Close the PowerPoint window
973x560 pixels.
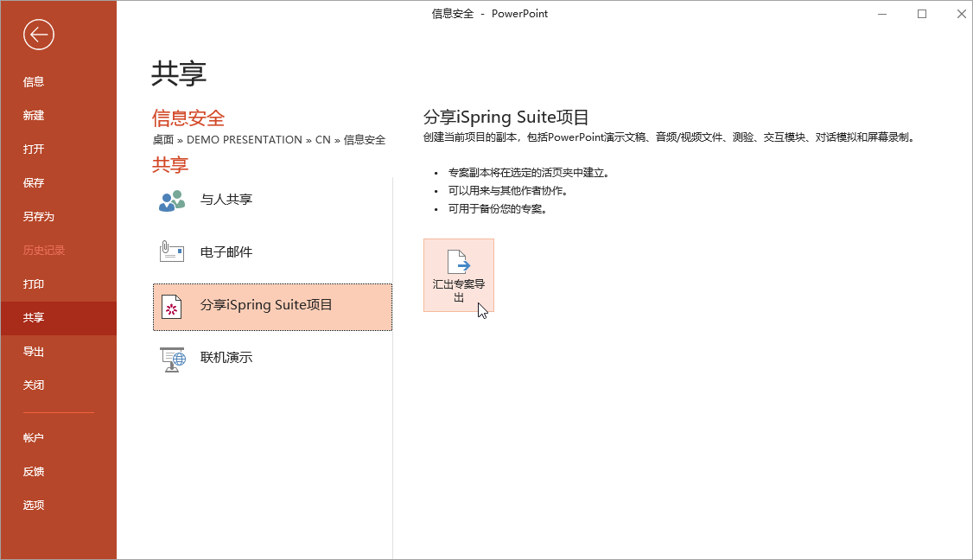[x=961, y=14]
